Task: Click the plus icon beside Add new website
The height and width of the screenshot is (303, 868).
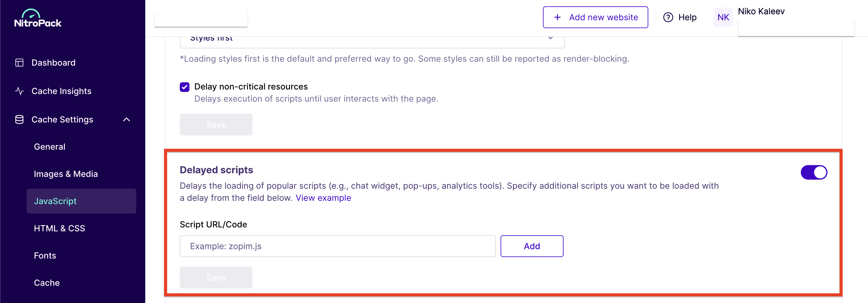Action: point(557,17)
